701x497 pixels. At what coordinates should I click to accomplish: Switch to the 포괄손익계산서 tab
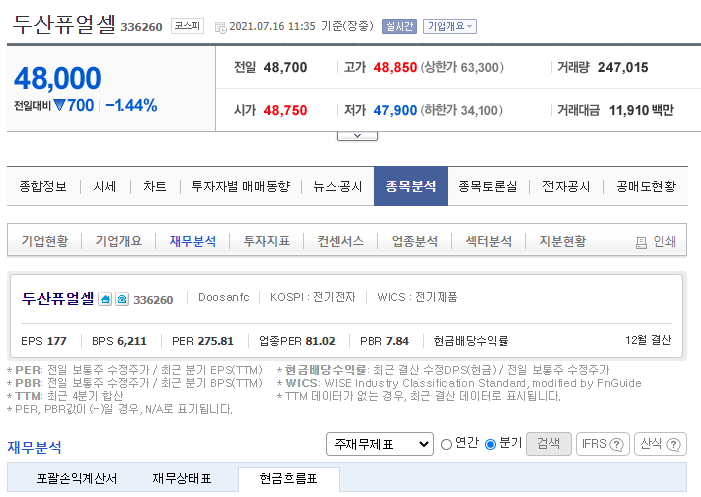(76, 479)
